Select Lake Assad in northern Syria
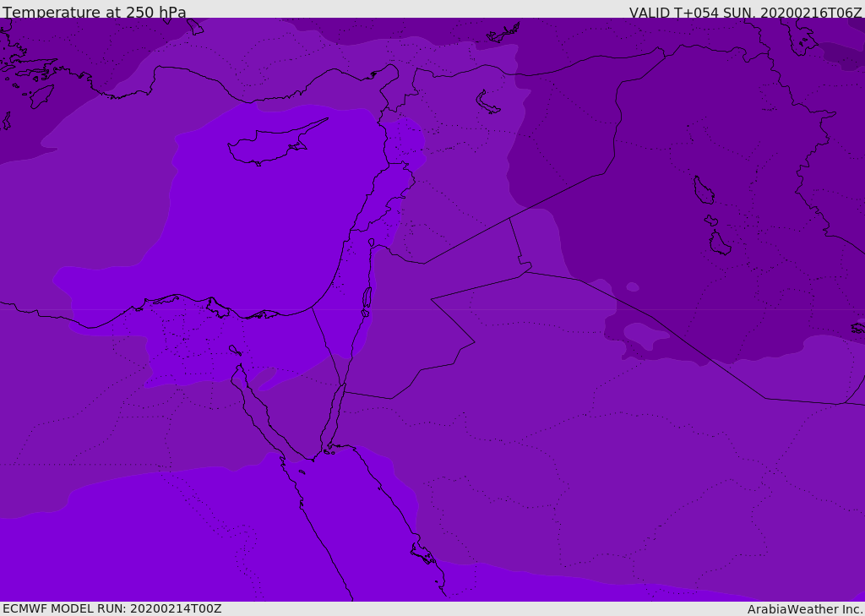The image size is (865, 616). (488, 102)
